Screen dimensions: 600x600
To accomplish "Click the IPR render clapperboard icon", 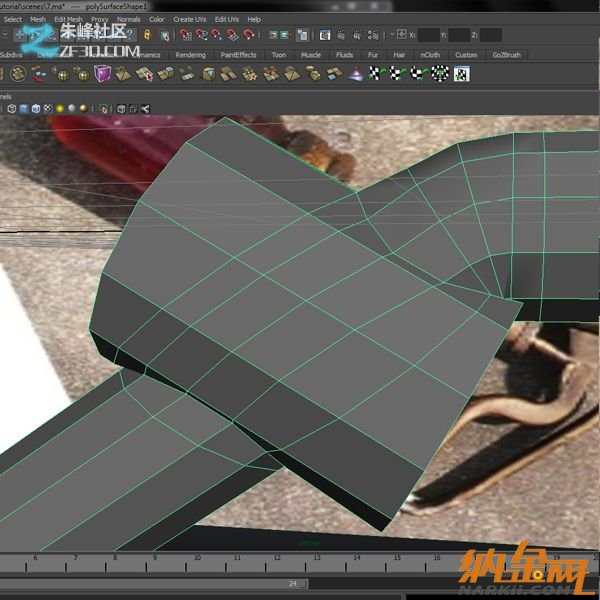I will point(357,35).
